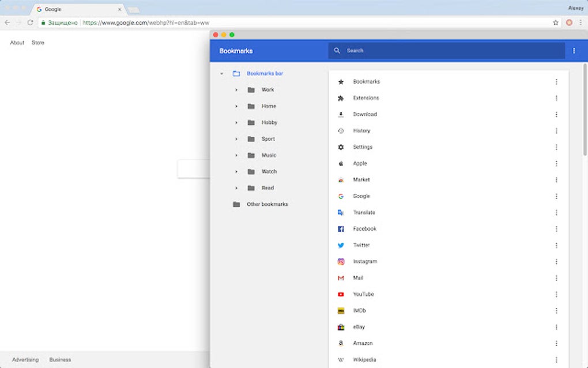Expand the Work folder
588x368 pixels.
pyautogui.click(x=236, y=90)
